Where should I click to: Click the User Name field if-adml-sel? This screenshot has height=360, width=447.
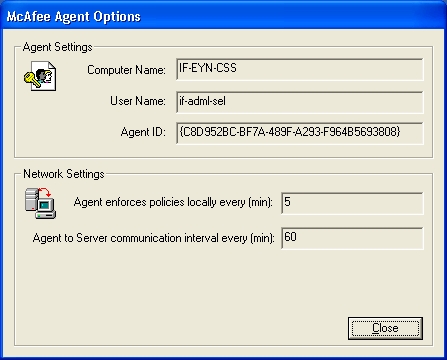coord(300,102)
